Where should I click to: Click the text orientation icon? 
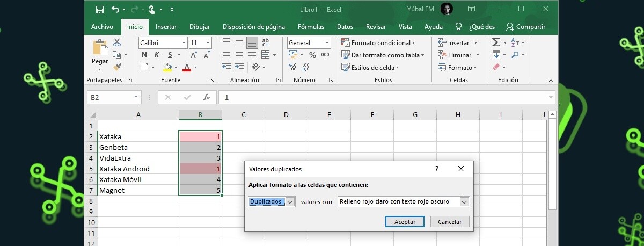(x=256, y=67)
